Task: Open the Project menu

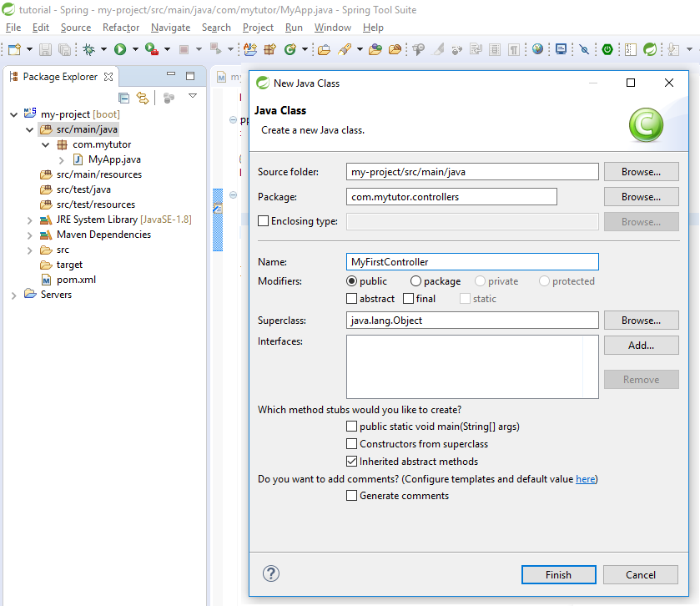Action: coord(258,28)
